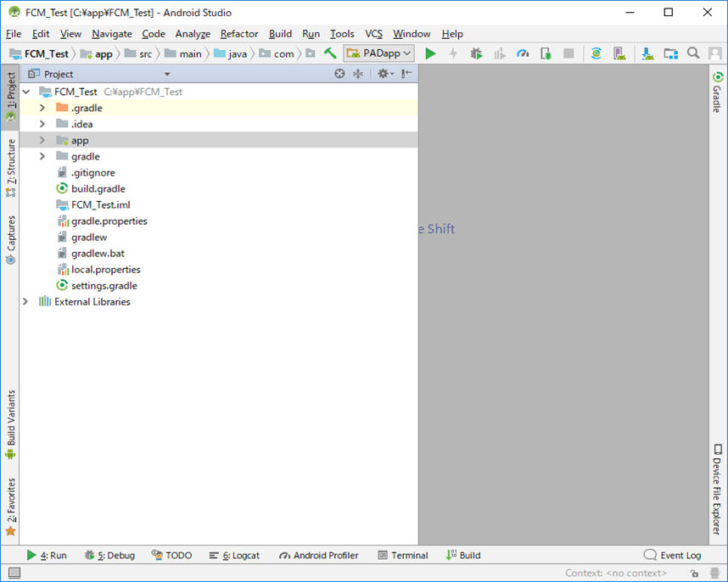
Task: Open Project panel settings gear
Action: 385,74
